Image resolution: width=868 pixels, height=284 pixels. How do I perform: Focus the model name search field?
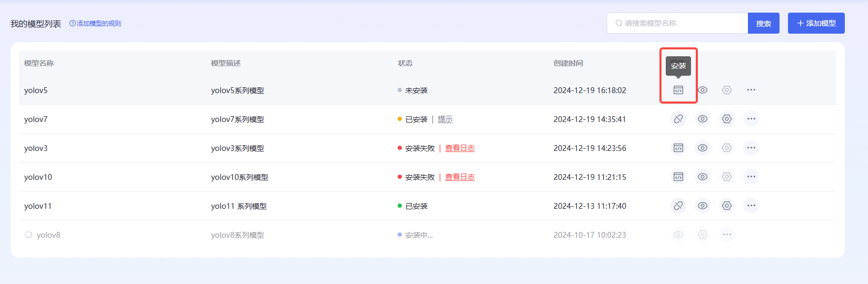pos(677,23)
